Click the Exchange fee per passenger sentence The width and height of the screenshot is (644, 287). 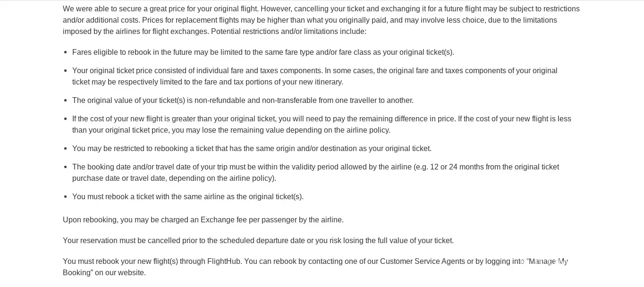point(203,220)
